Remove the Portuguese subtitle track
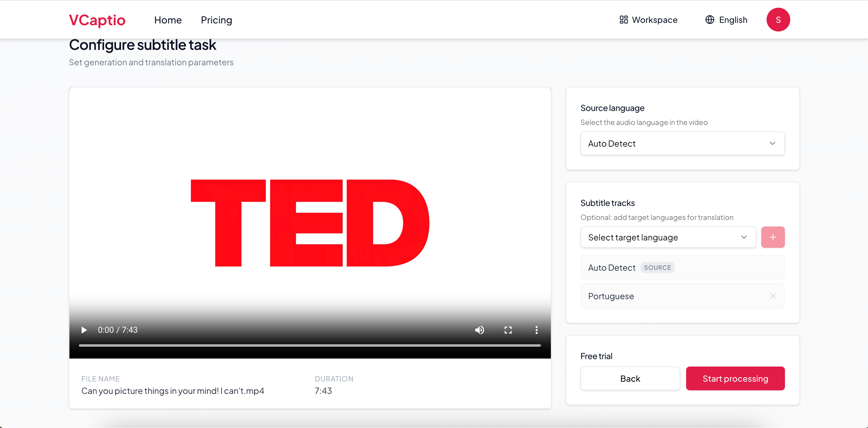The width and height of the screenshot is (868, 428). 773,296
